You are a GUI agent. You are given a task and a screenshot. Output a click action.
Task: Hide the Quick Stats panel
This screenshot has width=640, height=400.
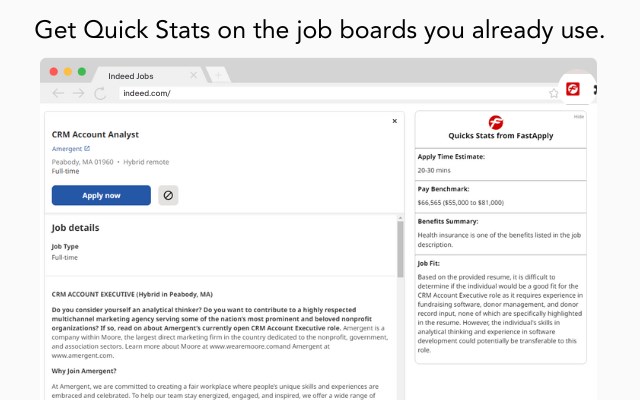coord(579,117)
